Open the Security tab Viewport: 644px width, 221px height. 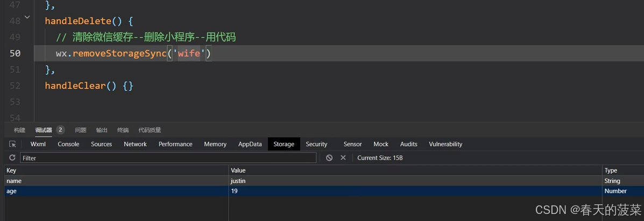click(x=316, y=144)
